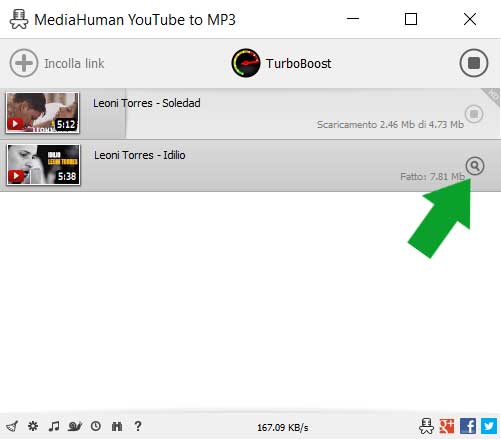This screenshot has width=501, height=440.
Task: Stop all downloads with toolbar stop button
Action: [474, 63]
